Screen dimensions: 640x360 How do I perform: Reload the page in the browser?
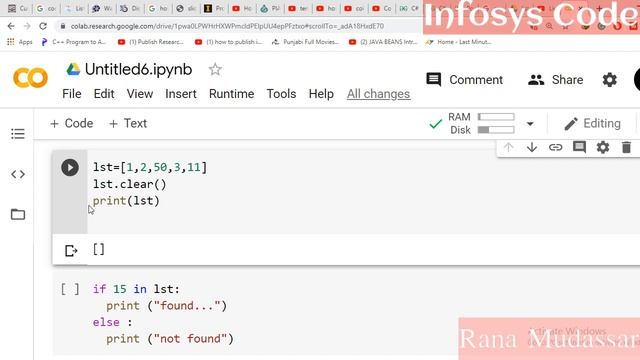tap(43, 26)
